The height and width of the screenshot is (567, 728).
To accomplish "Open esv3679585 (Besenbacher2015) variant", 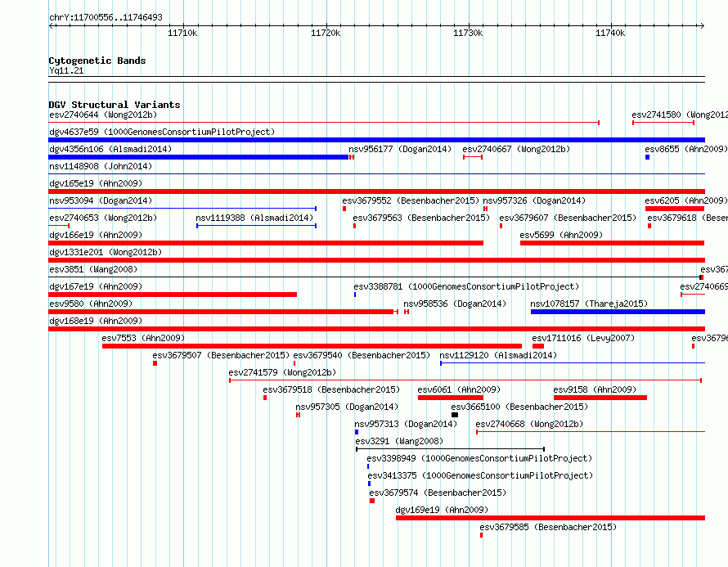I will pos(548,527).
